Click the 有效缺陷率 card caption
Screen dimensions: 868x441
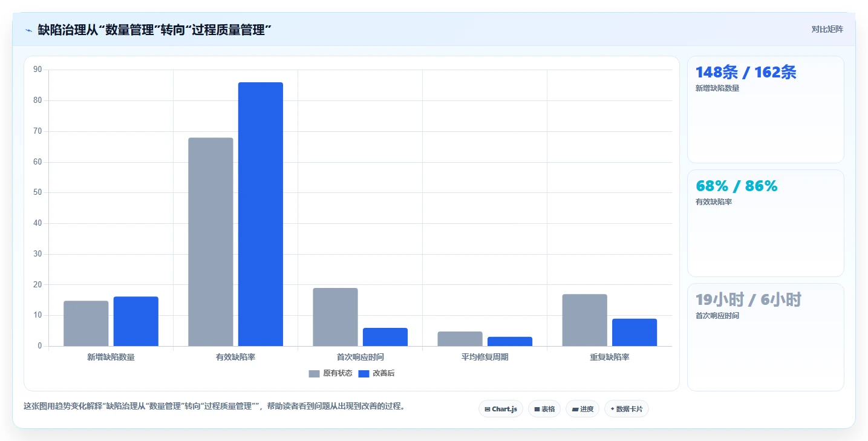pyautogui.click(x=714, y=202)
